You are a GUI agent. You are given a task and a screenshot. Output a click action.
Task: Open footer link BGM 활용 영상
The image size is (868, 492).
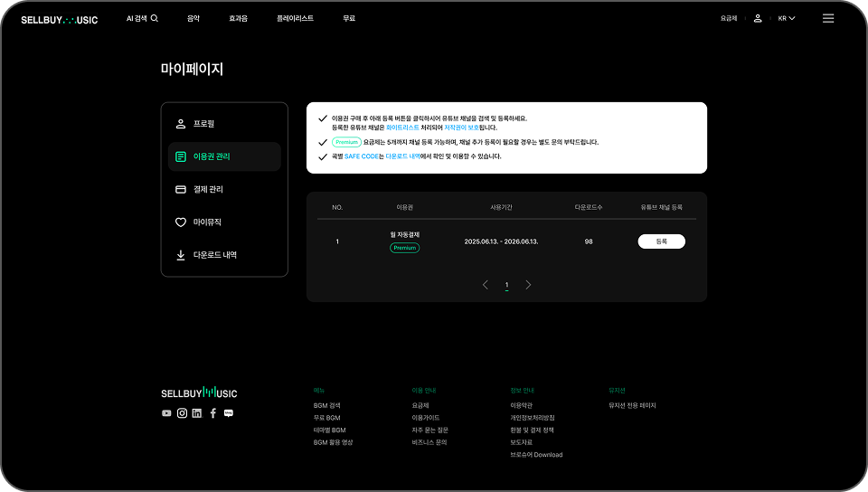pyautogui.click(x=333, y=443)
